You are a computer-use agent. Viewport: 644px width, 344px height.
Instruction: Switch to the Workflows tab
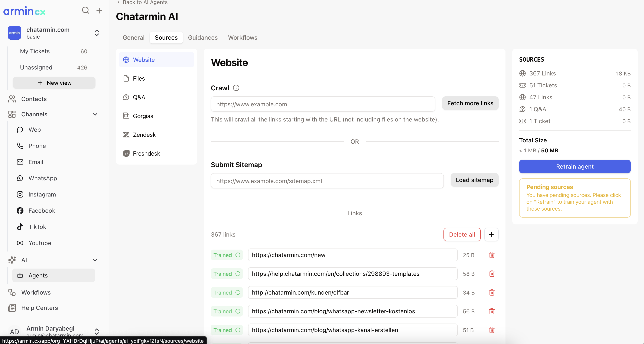(243, 38)
